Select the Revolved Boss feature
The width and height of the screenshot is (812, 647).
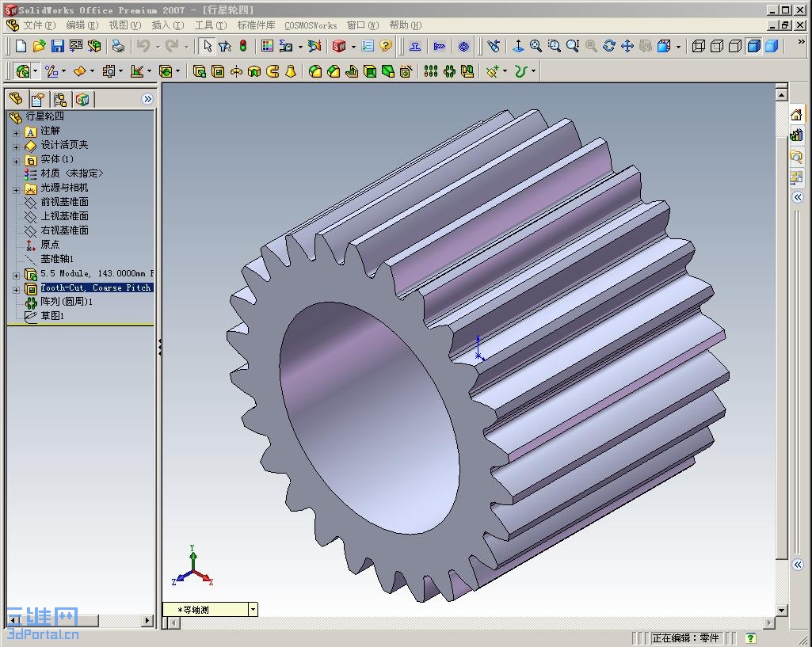(236, 71)
